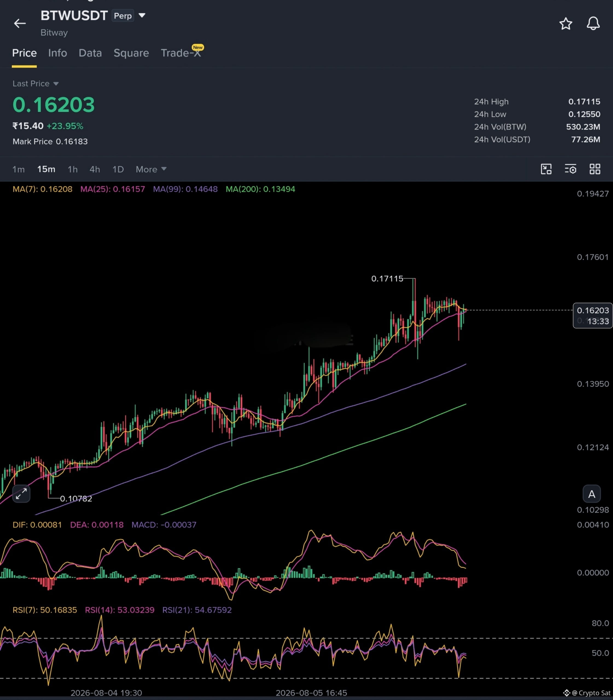Tap the 0.10782 low marker on chart
Viewport: 613px width, 700px height.
[x=76, y=498]
